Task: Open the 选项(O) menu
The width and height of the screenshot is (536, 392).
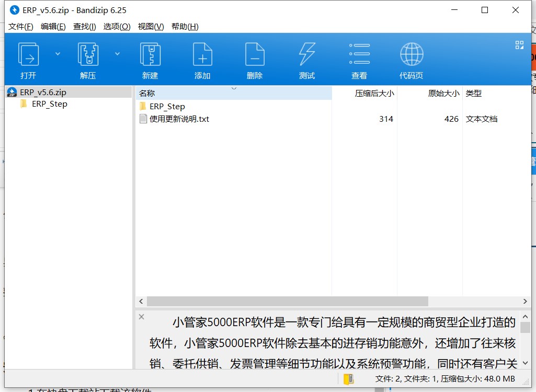Action: 117,27
